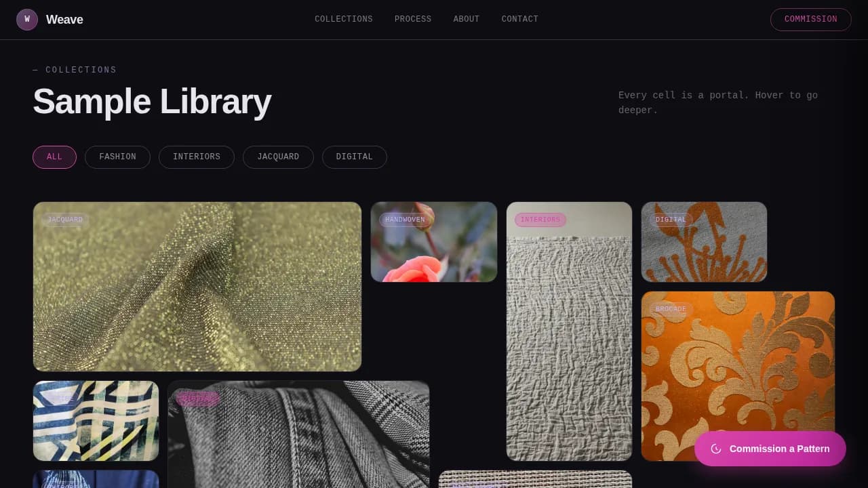Open the gold Jacquard fabric sample
Screen dimensions: 868x488
pyautogui.click(x=197, y=287)
